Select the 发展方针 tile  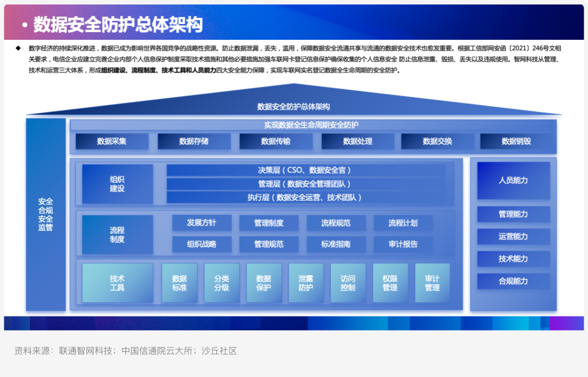coord(202,223)
